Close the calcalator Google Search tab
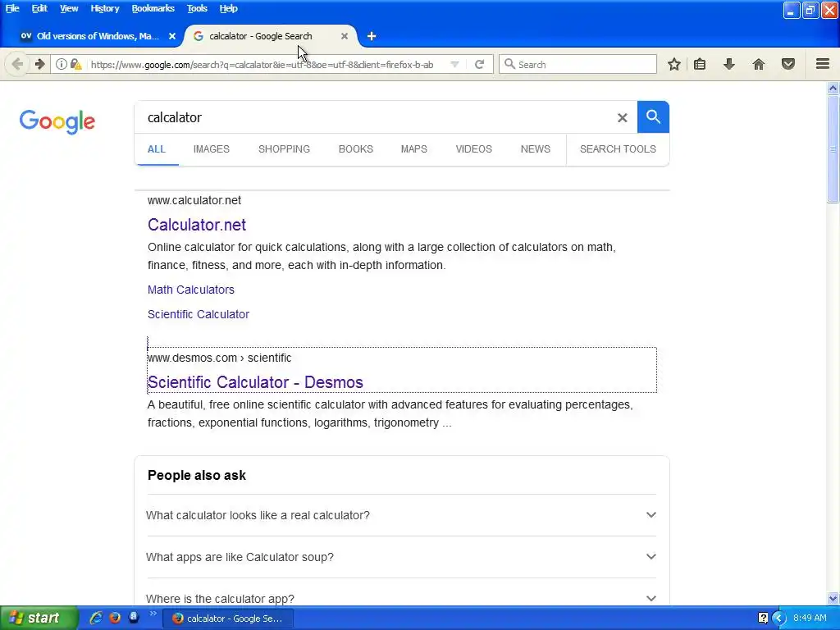840x630 pixels. click(x=345, y=36)
